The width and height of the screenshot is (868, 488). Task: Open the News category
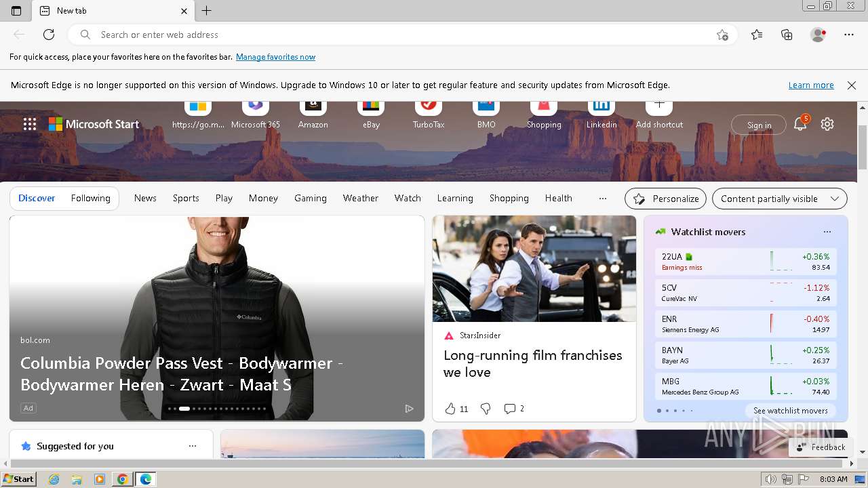(145, 198)
